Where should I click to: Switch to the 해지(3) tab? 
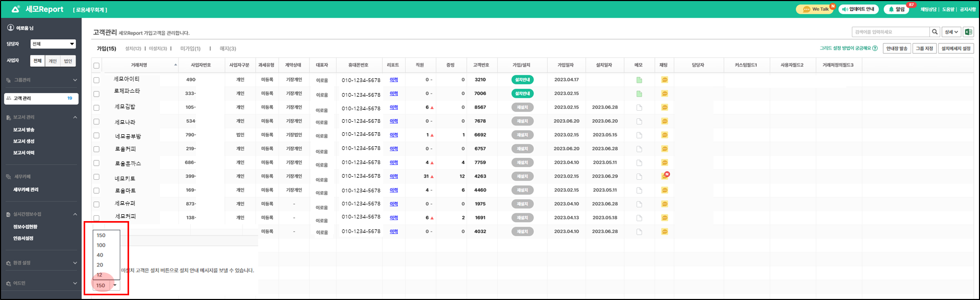[x=228, y=49]
